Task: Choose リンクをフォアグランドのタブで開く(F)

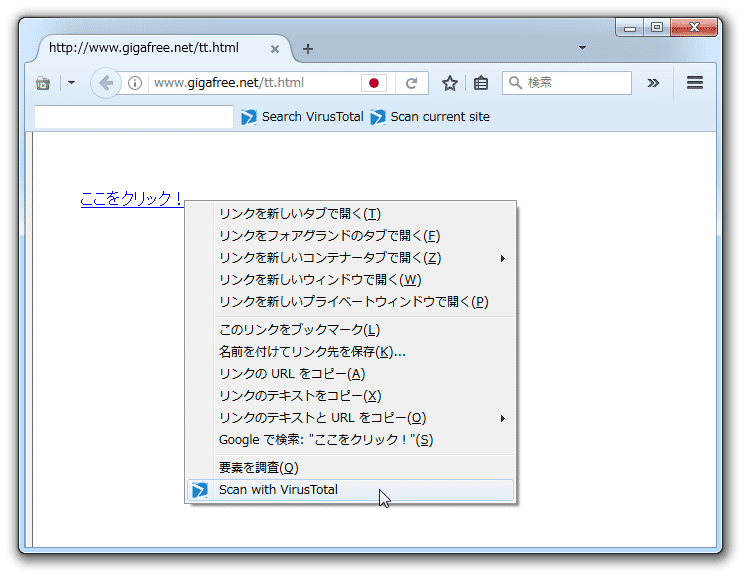Action: pyautogui.click(x=350, y=235)
